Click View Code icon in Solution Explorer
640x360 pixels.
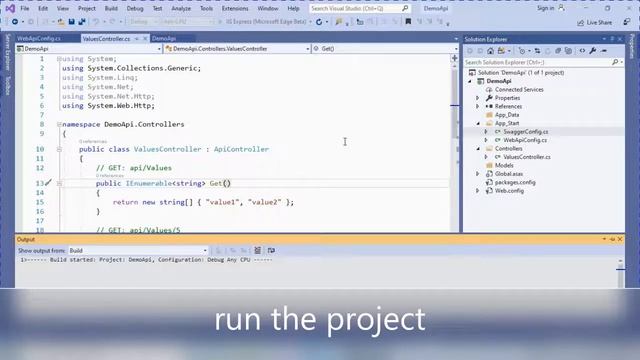click(x=582, y=51)
